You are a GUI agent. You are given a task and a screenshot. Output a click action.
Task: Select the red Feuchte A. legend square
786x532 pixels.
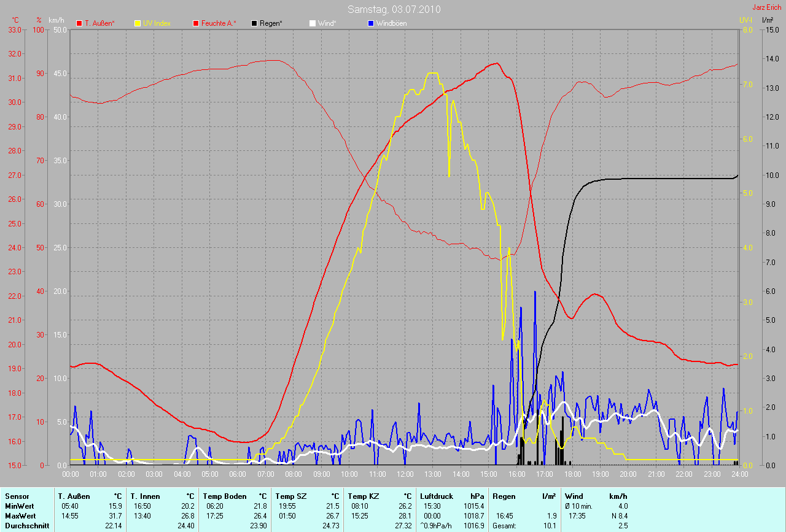[196, 23]
